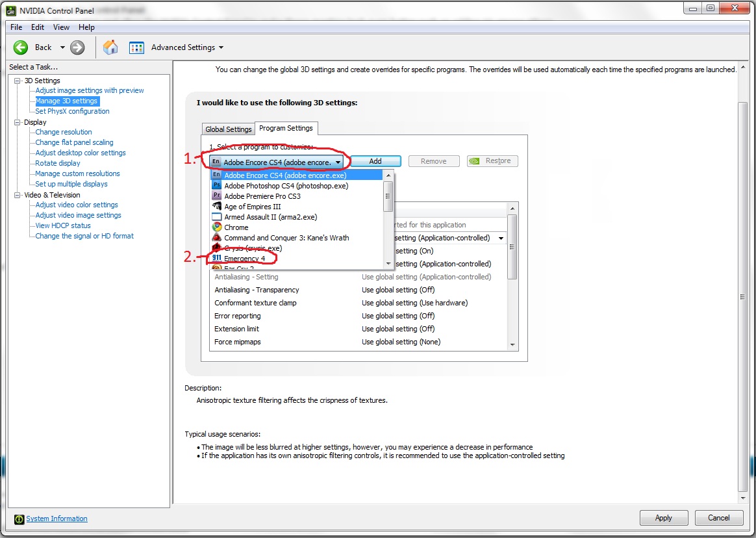Choose Adobe Encore CS4 in program list
756x538 pixels.
(297, 175)
